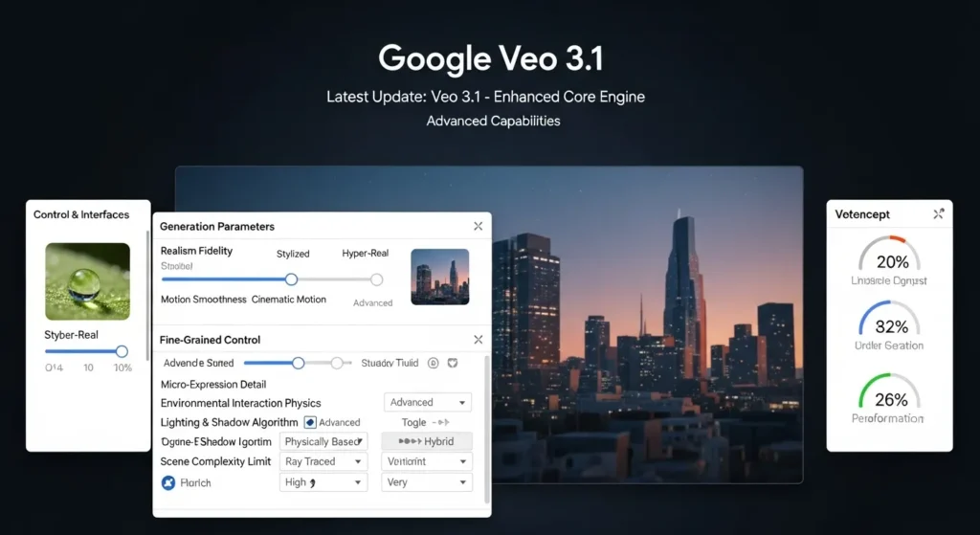Open the Physically Based dropdown
This screenshot has height=535, width=980.
[323, 441]
